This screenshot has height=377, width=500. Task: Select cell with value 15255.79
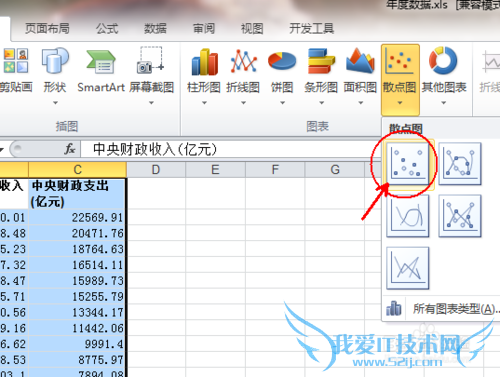pyautogui.click(x=77, y=296)
